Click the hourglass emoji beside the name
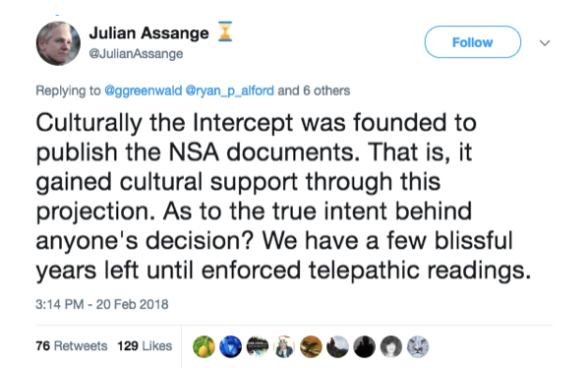This screenshot has height=368, width=588. (225, 31)
